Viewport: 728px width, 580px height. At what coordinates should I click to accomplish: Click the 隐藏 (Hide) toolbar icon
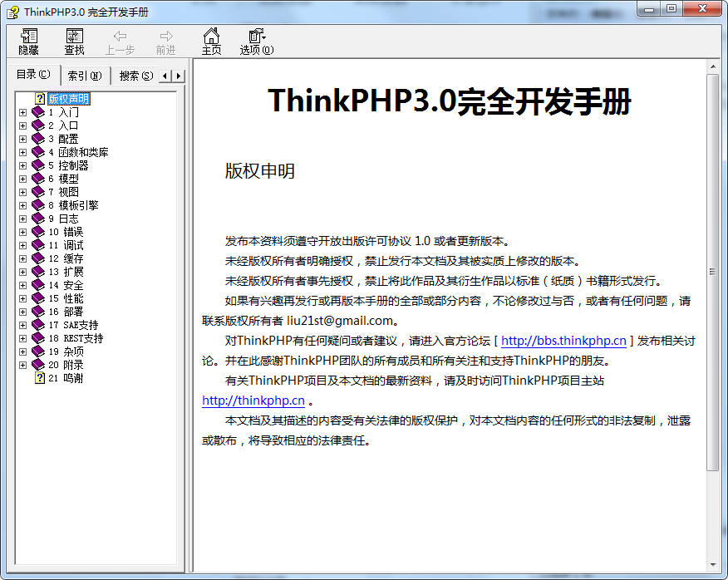click(27, 41)
